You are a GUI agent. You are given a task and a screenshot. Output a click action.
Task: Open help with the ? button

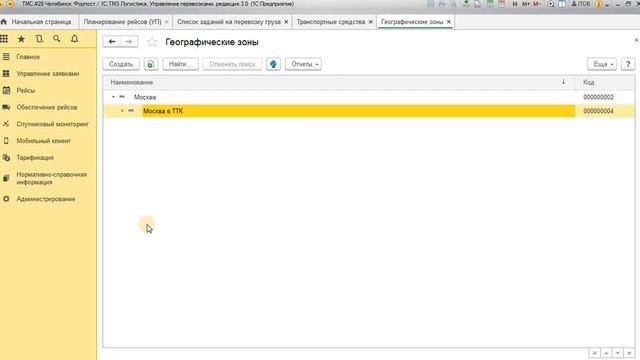click(628, 64)
